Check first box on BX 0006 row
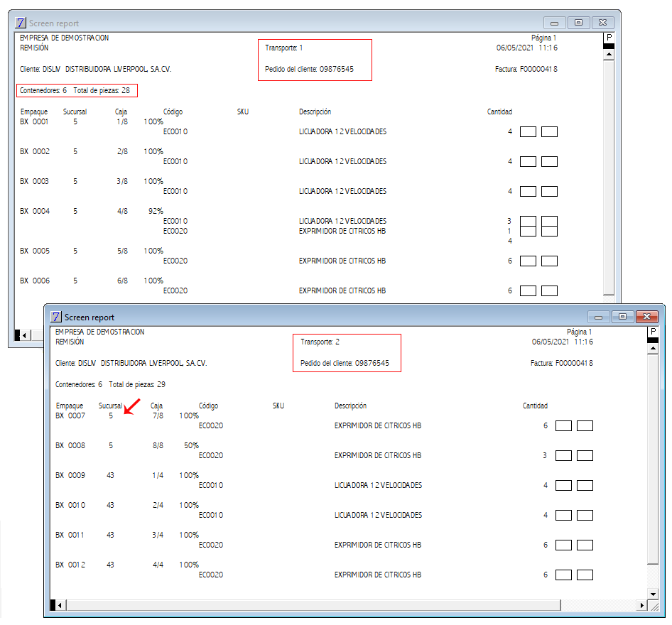The width and height of the screenshot is (672, 625). click(528, 291)
